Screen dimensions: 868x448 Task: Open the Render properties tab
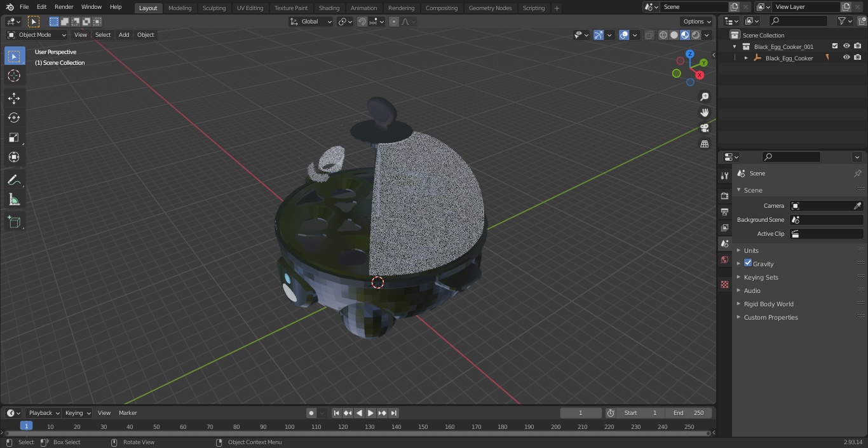point(724,196)
